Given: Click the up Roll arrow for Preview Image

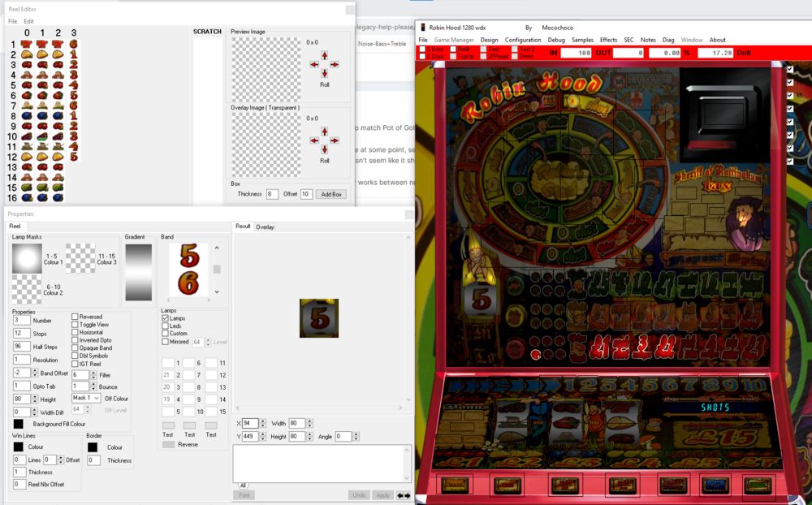Looking at the screenshot, I should pos(325,57).
